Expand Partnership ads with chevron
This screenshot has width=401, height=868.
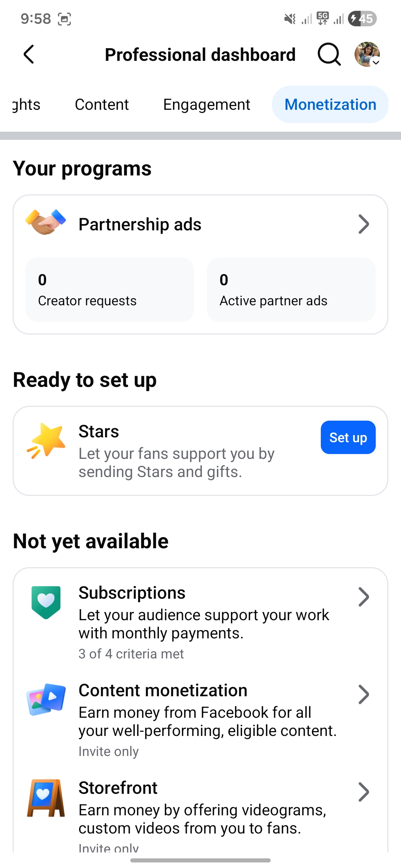coord(363,224)
